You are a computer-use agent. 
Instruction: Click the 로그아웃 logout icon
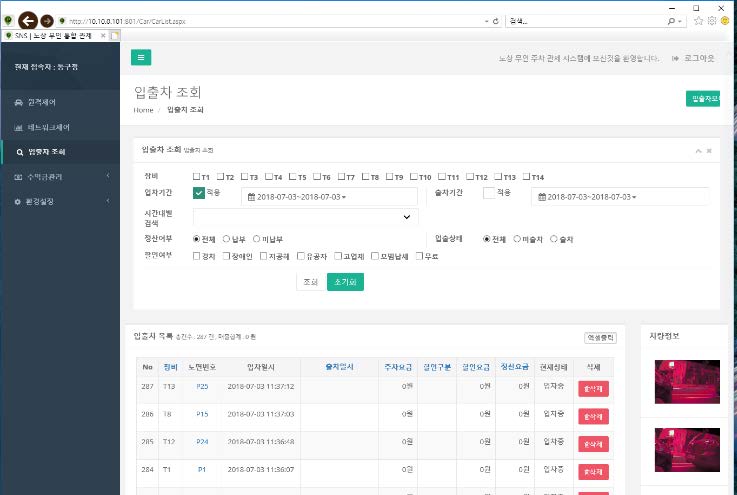click(x=677, y=59)
